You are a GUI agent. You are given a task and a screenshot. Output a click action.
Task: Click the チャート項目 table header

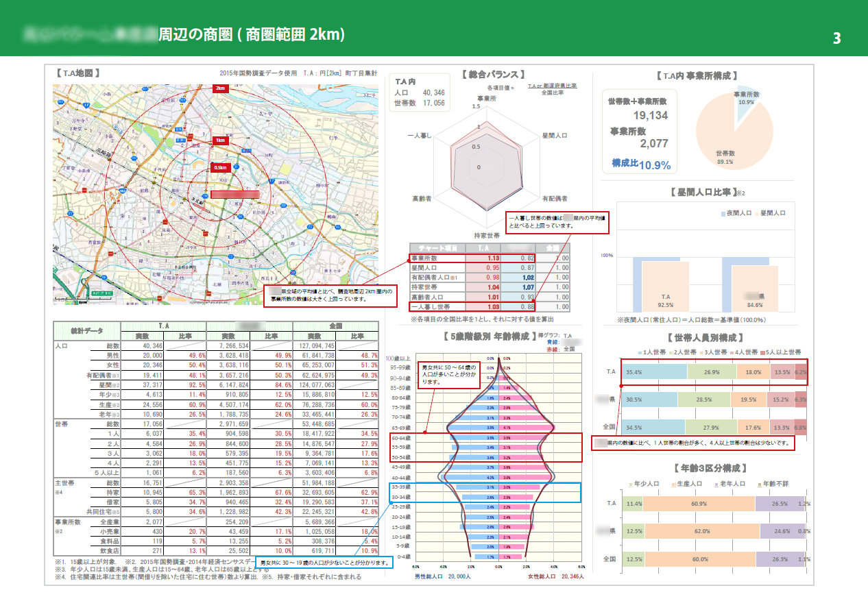[437, 247]
